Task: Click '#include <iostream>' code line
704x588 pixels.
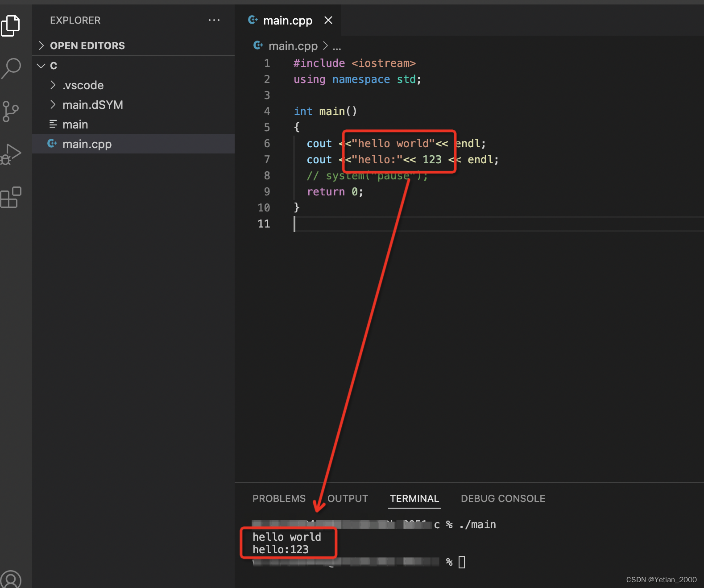Action: pyautogui.click(x=355, y=63)
